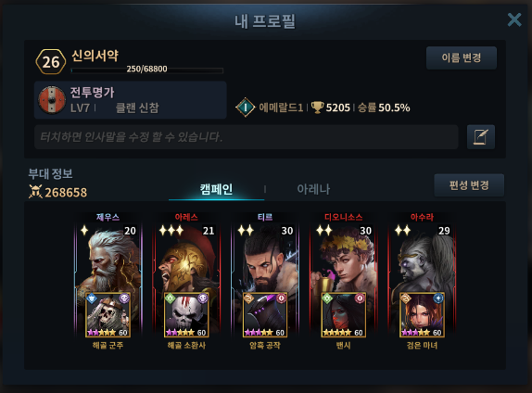Click the gold trophy icon

317,108
